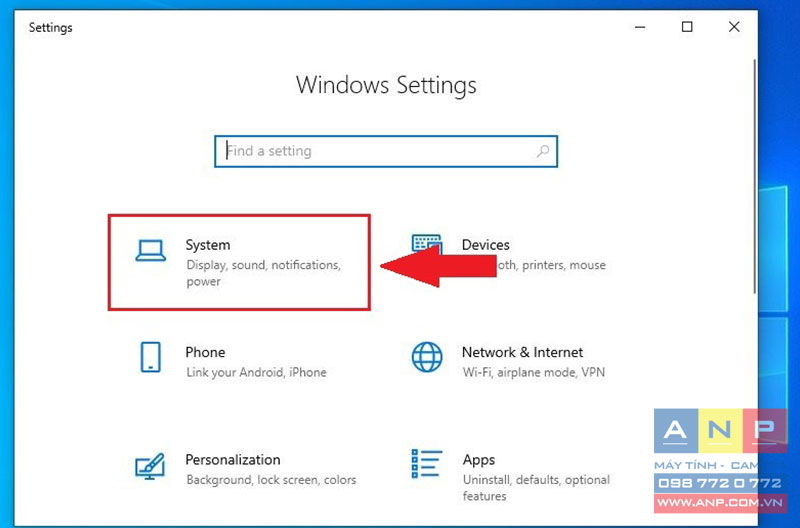Open the Personalization paintbrush icon

coord(149,466)
